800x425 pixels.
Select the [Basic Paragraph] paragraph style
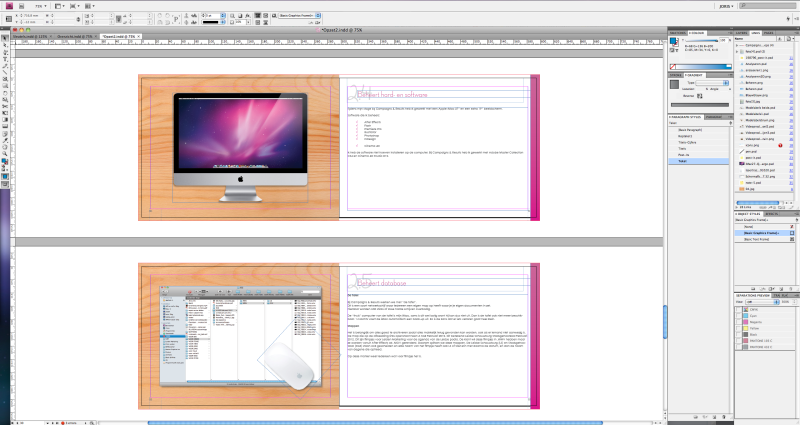tap(699, 130)
